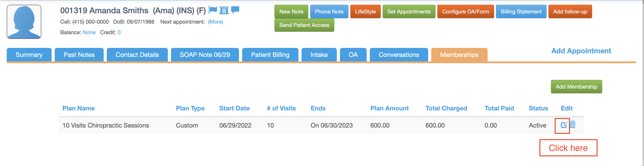This screenshot has height=166, width=644.
Task: Open the acupuncture table icon in header
Action: point(224,10)
